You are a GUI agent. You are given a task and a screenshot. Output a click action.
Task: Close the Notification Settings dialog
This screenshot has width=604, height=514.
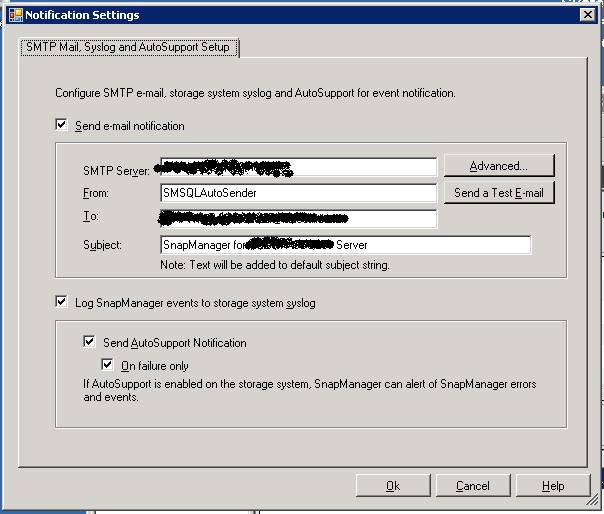coord(589,15)
